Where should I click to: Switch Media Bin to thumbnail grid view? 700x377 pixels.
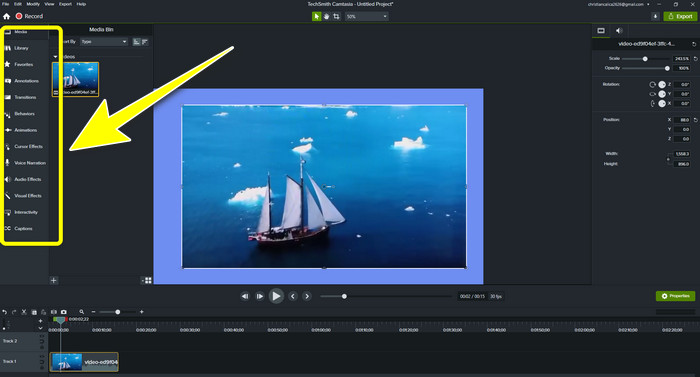tap(147, 281)
